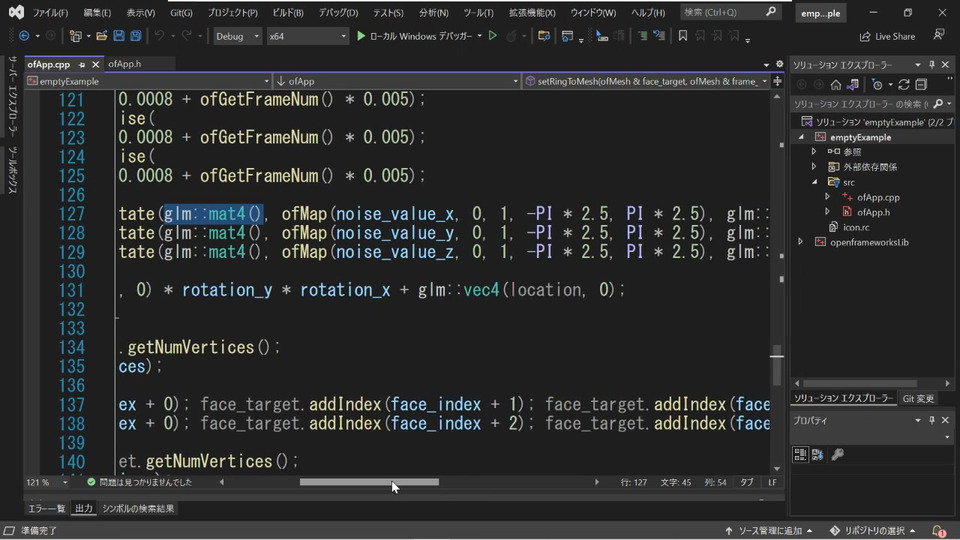Click the horizontal scrollbar thumb in editor
Screen dimensions: 960x540
[x=369, y=482]
